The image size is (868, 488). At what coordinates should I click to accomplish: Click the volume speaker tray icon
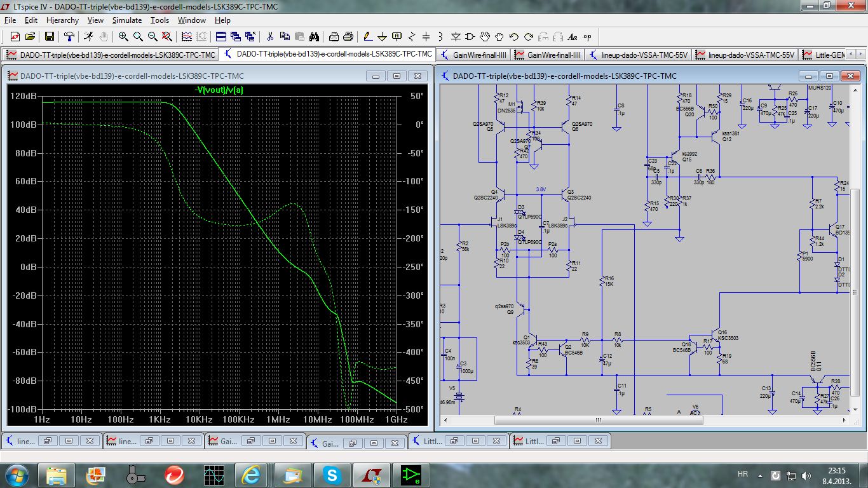[806, 475]
